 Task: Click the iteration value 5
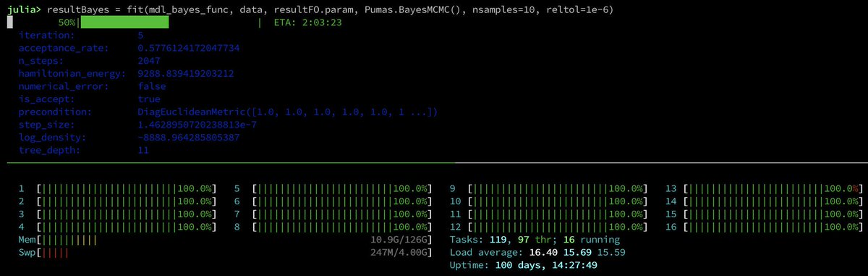[140, 35]
